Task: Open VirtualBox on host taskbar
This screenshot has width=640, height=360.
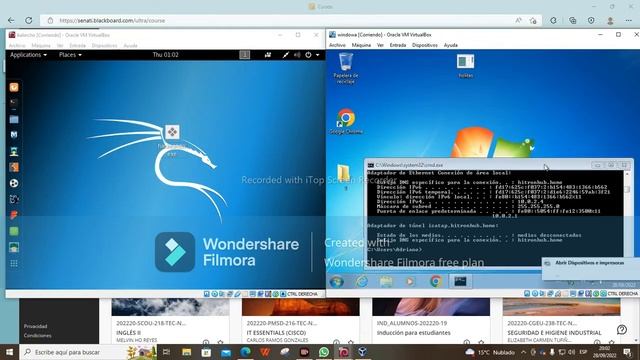Action: (362, 352)
